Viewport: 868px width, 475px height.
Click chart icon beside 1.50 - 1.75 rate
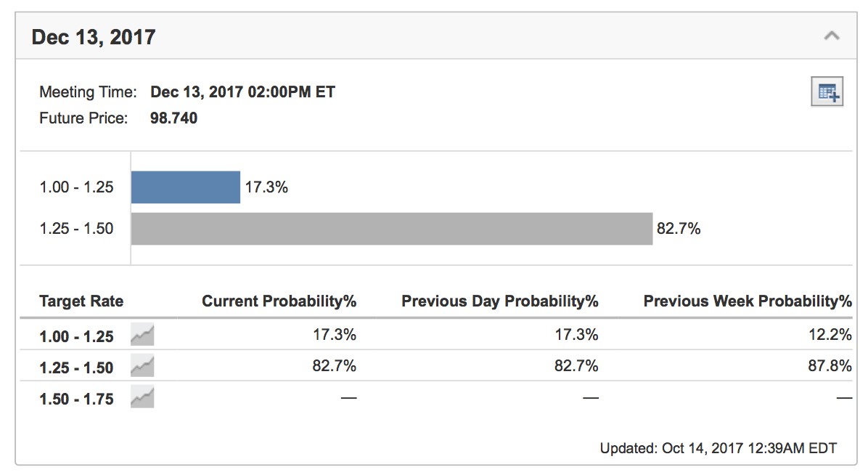(142, 398)
